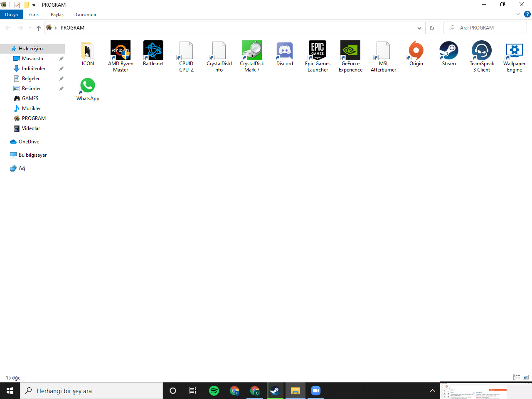This screenshot has width=532, height=399.
Task: Open Task View on the taskbar
Action: tap(193, 391)
